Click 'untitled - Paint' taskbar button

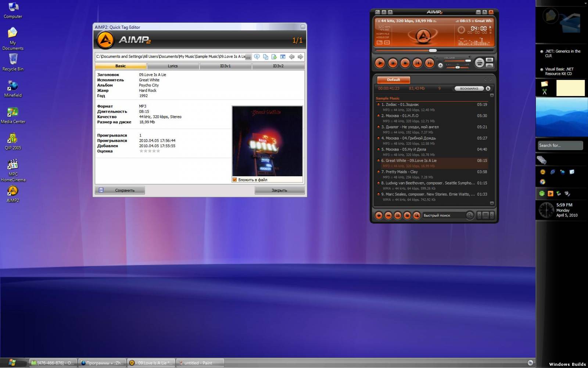coord(200,363)
